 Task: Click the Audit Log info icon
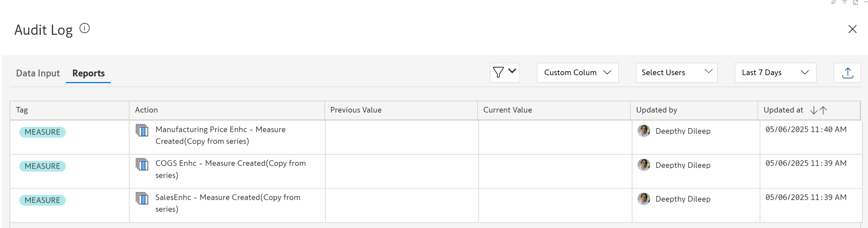(84, 28)
